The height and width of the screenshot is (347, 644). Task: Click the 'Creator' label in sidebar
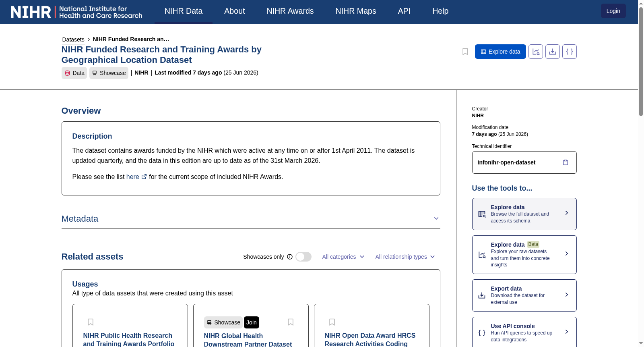pyautogui.click(x=480, y=109)
